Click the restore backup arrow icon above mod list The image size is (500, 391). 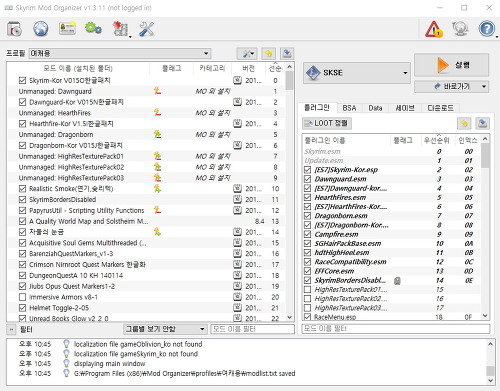pos(268,53)
